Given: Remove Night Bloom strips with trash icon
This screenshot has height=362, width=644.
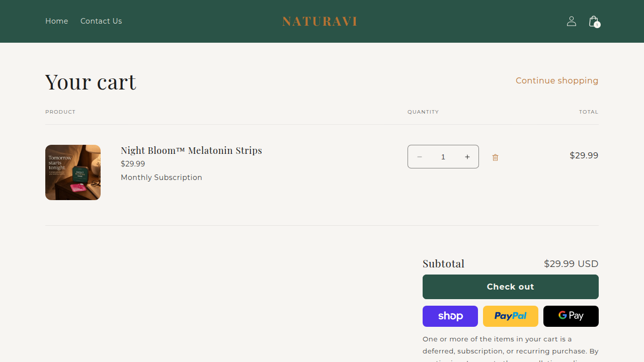Looking at the screenshot, I should tap(495, 157).
